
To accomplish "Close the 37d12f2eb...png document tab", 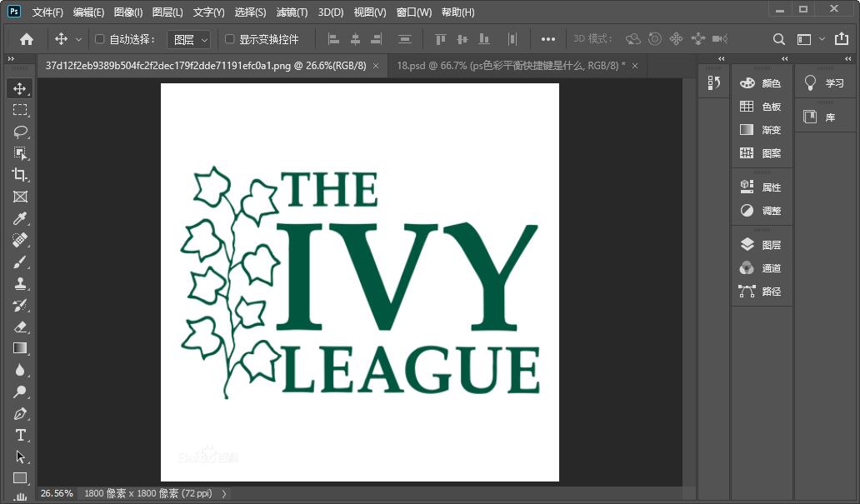I will 376,66.
